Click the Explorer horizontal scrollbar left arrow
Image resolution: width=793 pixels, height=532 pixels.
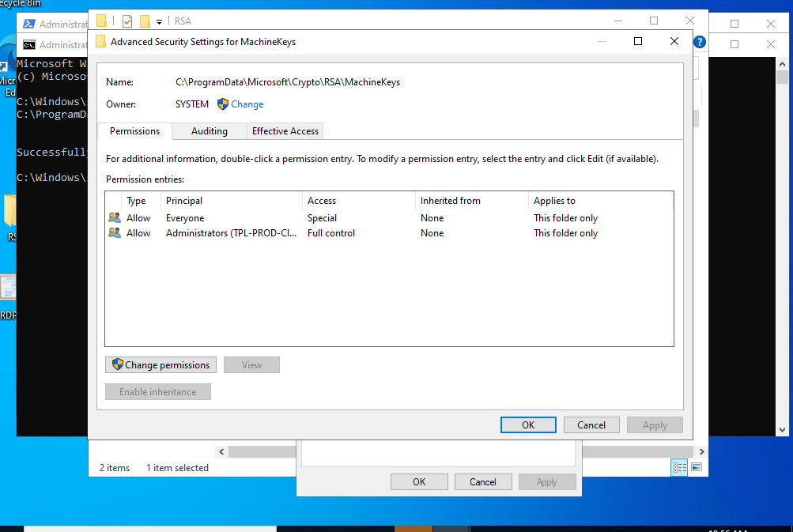click(x=221, y=451)
